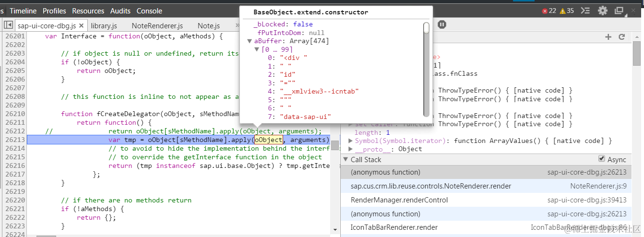The height and width of the screenshot is (237, 644).
Task: Switch to Resources panel
Action: tap(88, 11)
